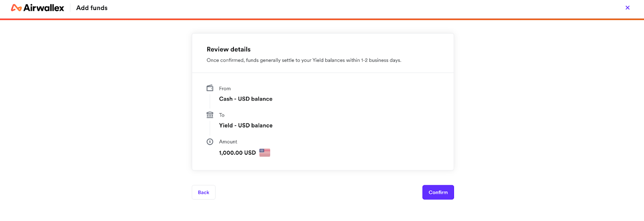Click the US flag icon
Screen dimensions: 644x221
tap(265, 153)
